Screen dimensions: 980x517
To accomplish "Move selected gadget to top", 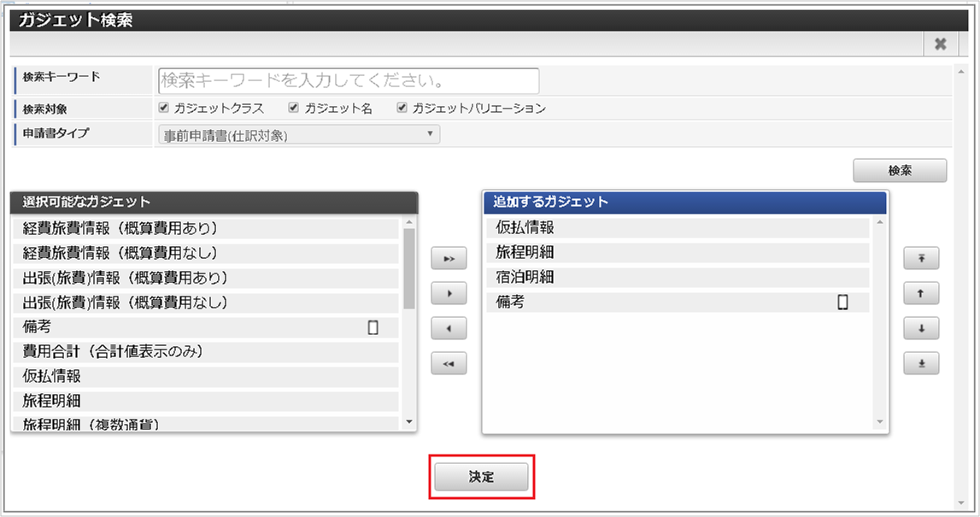I will [921, 258].
